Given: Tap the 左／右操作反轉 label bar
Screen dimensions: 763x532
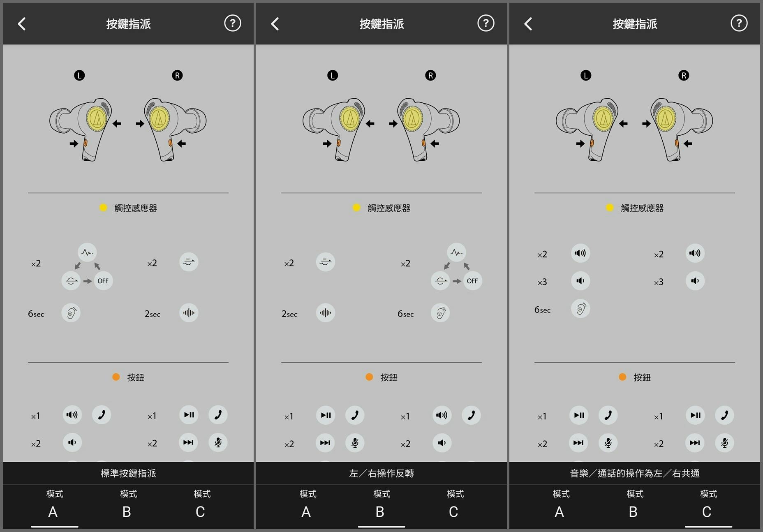Looking at the screenshot, I should (381, 473).
